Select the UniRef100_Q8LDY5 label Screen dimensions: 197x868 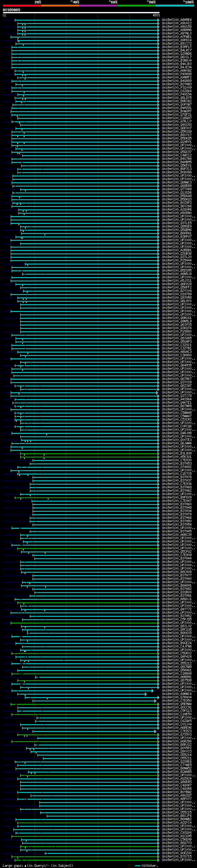177,98
